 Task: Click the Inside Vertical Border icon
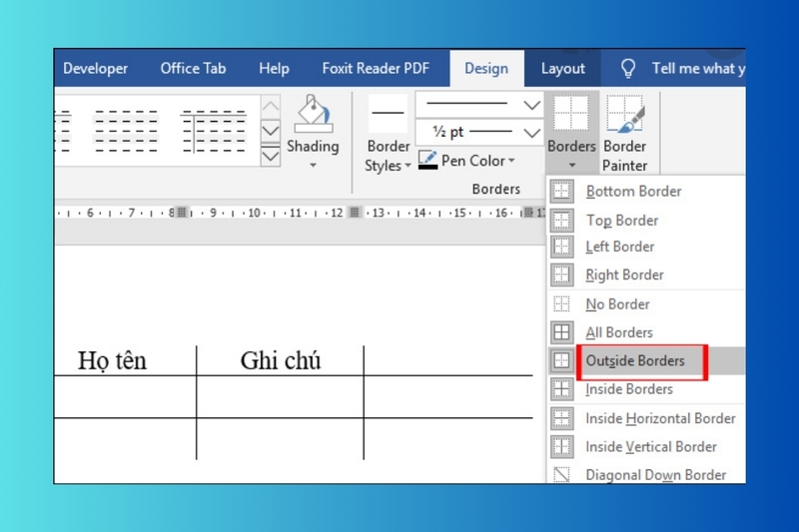pyautogui.click(x=561, y=446)
